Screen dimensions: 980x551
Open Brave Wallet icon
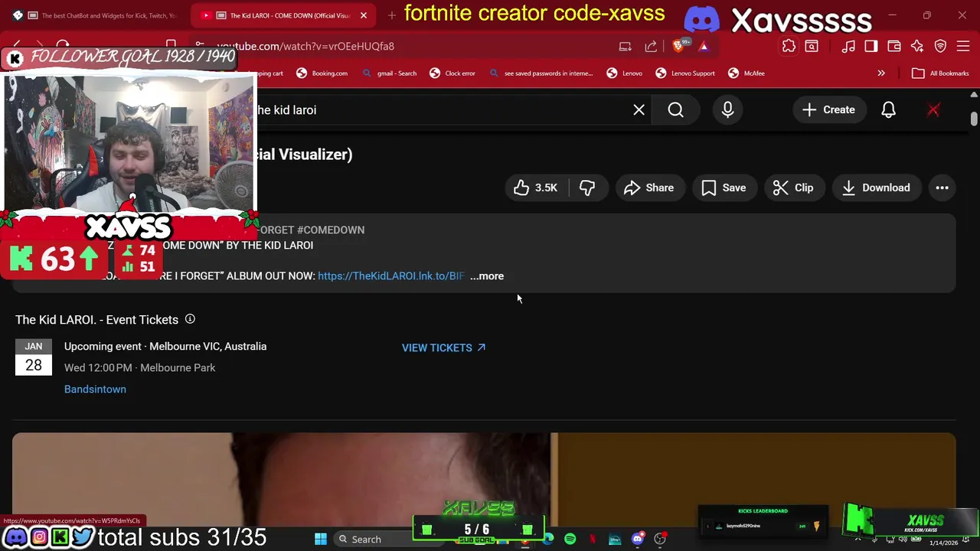click(x=893, y=46)
